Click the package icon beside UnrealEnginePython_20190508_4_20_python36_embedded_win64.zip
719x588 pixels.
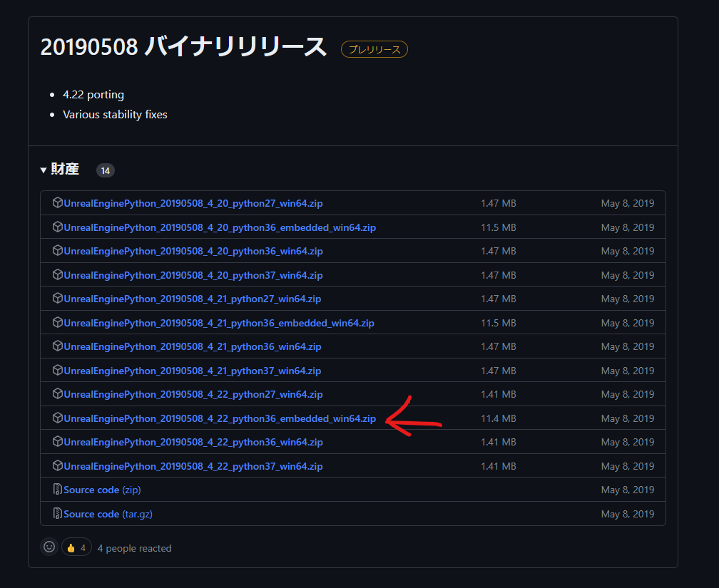57,227
